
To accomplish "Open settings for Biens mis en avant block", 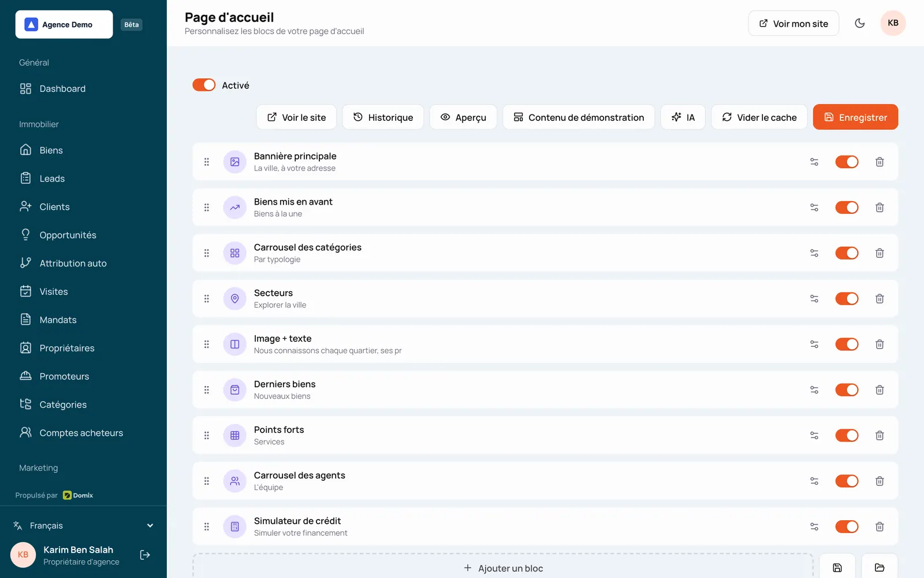I will [x=814, y=208].
